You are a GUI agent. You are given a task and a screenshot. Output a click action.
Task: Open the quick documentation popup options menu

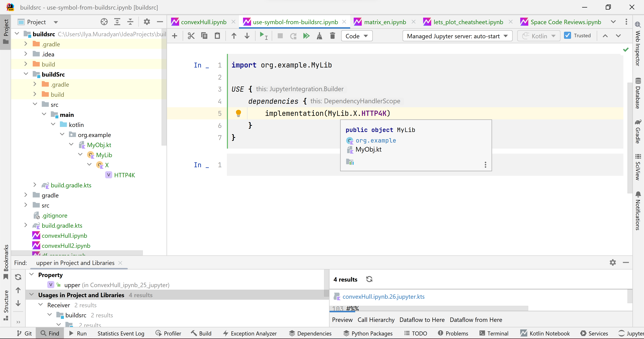(485, 165)
